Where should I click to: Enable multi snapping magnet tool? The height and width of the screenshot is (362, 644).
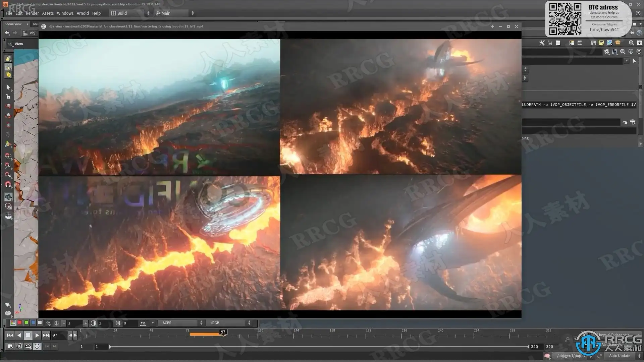point(8,184)
